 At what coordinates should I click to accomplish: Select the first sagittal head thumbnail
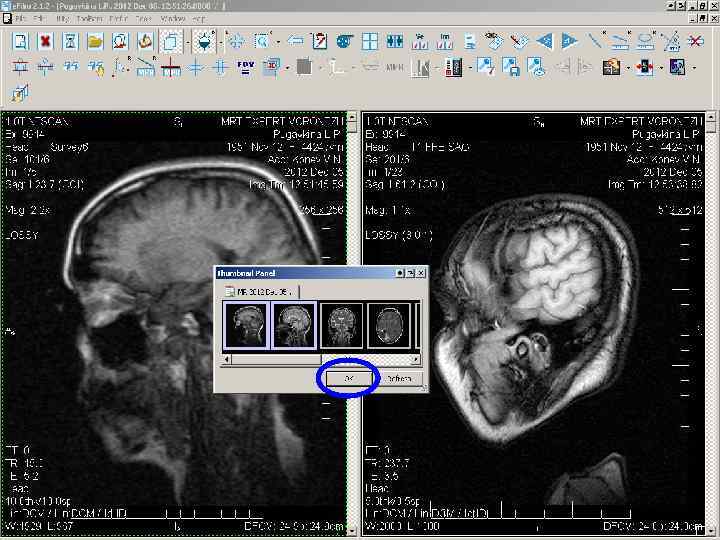coord(247,325)
